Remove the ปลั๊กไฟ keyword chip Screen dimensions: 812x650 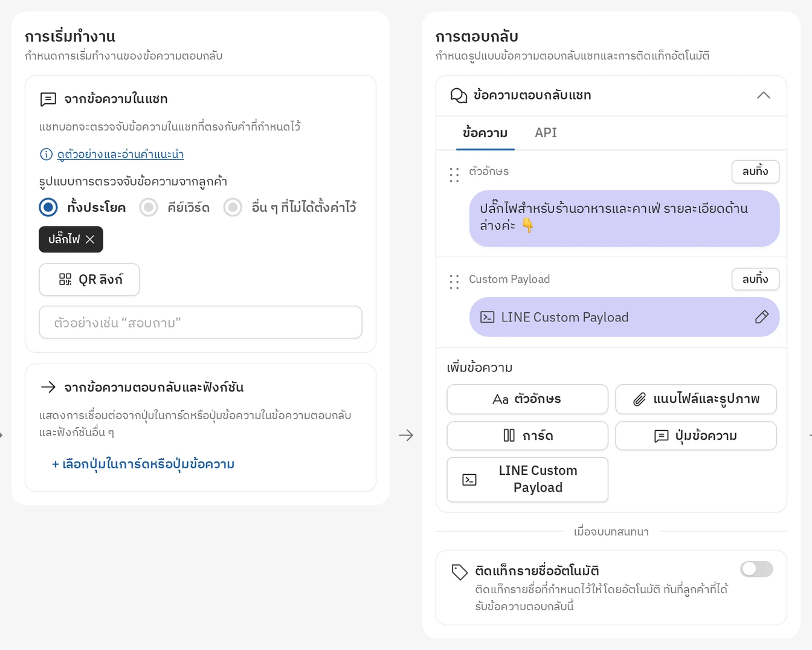click(x=90, y=239)
